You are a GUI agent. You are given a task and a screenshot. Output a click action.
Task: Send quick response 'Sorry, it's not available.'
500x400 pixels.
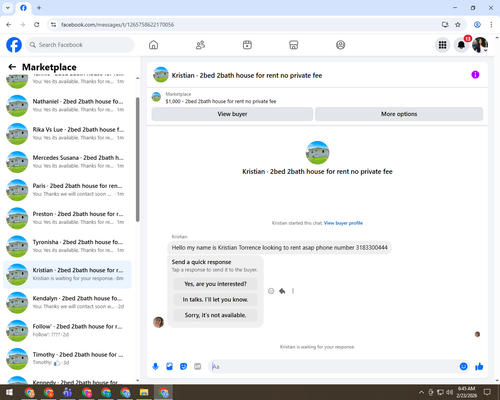click(x=215, y=315)
